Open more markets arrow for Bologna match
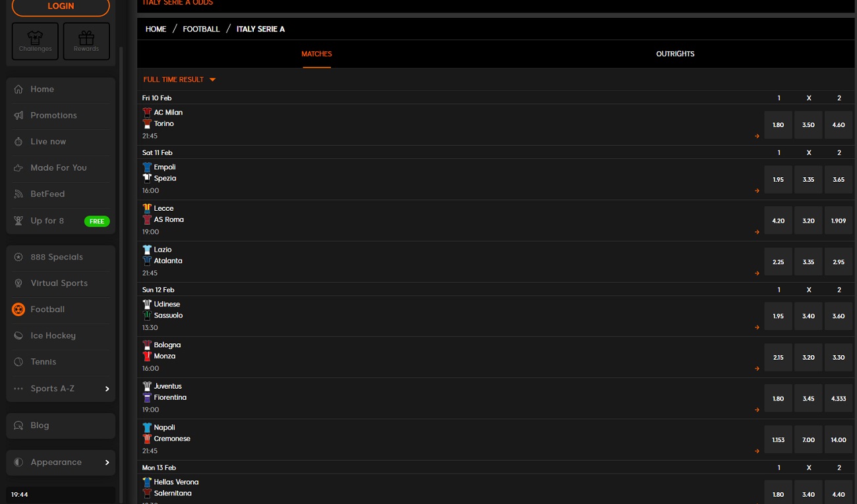 point(757,368)
